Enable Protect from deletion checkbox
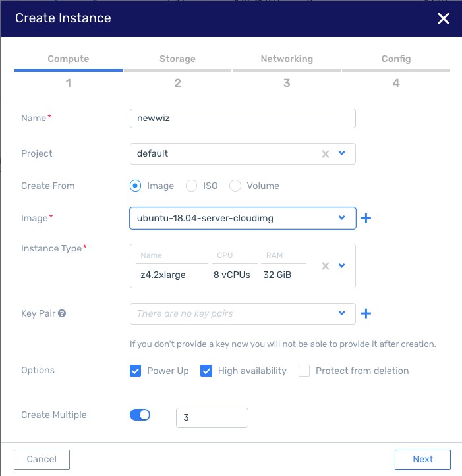Viewport: 462px width, 476px height. coord(304,371)
